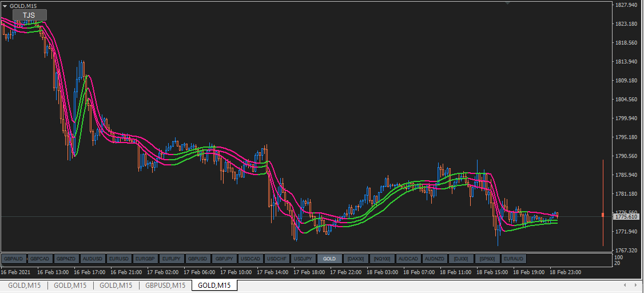This screenshot has height=293, width=644.
Task: Click the 1827.940 price scale label
Action: [x=626, y=5]
